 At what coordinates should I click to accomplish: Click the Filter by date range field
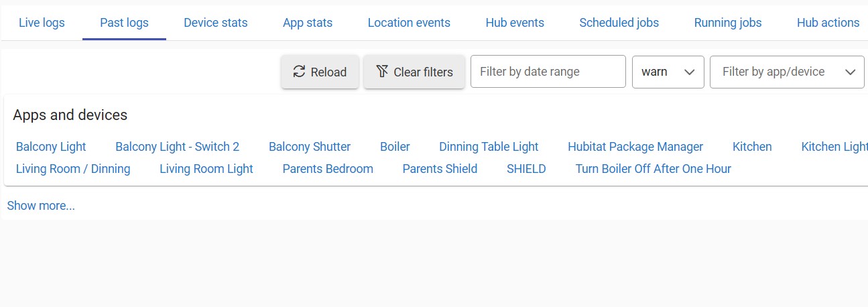(x=548, y=72)
